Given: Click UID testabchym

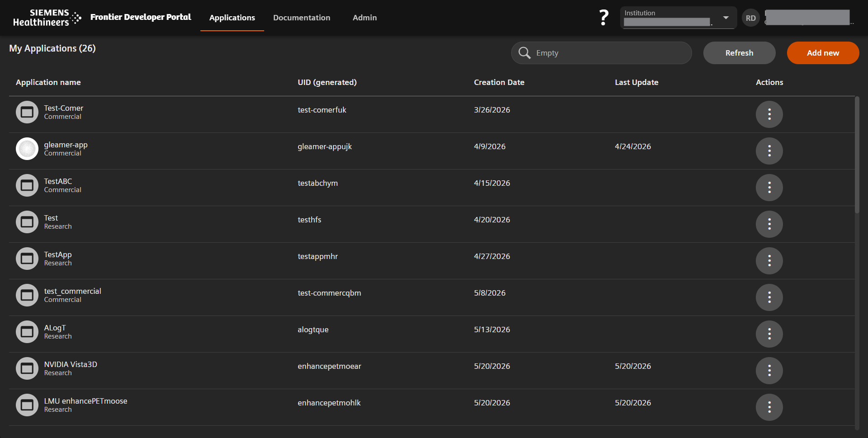Looking at the screenshot, I should pyautogui.click(x=318, y=183).
